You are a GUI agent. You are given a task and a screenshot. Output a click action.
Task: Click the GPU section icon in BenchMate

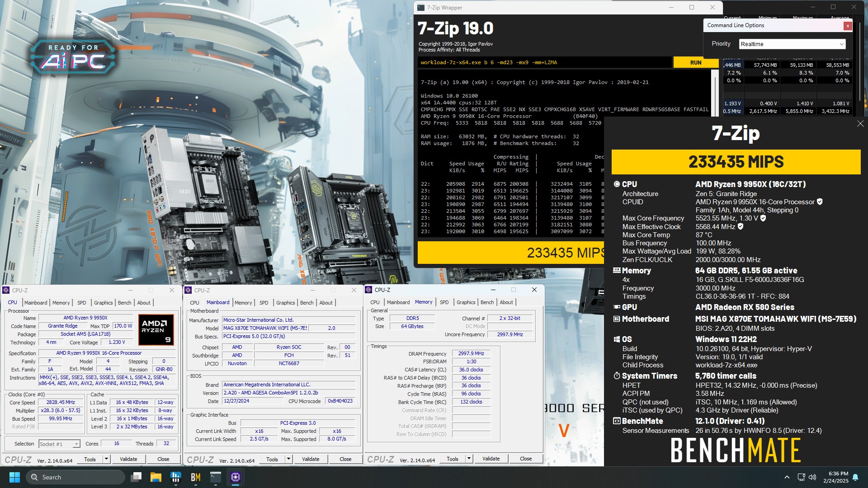point(617,307)
